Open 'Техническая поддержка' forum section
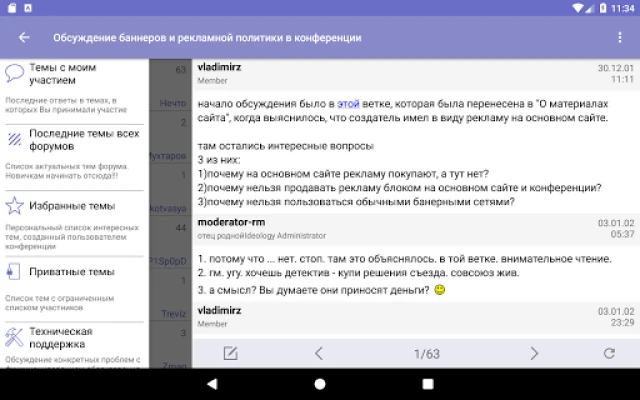Screen dimensions: 640x400 (60, 337)
